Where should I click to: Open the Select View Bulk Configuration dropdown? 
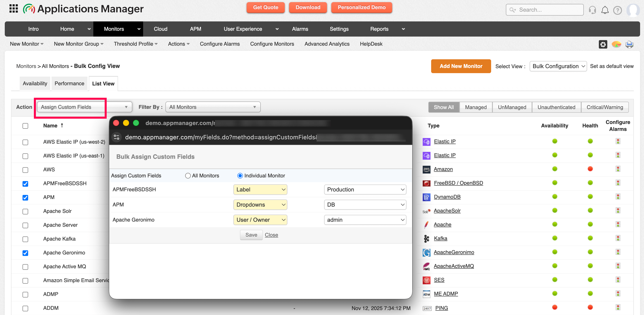pos(558,66)
